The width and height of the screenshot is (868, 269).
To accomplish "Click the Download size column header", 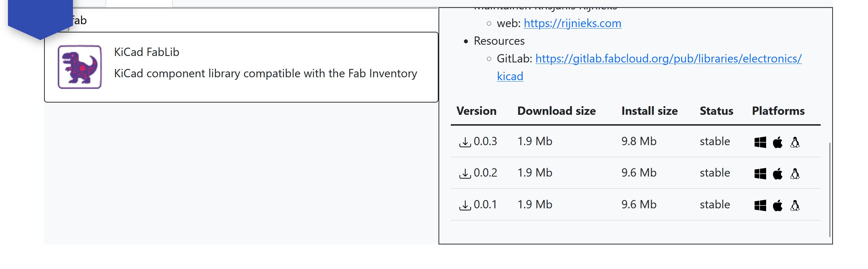I will click(x=556, y=111).
